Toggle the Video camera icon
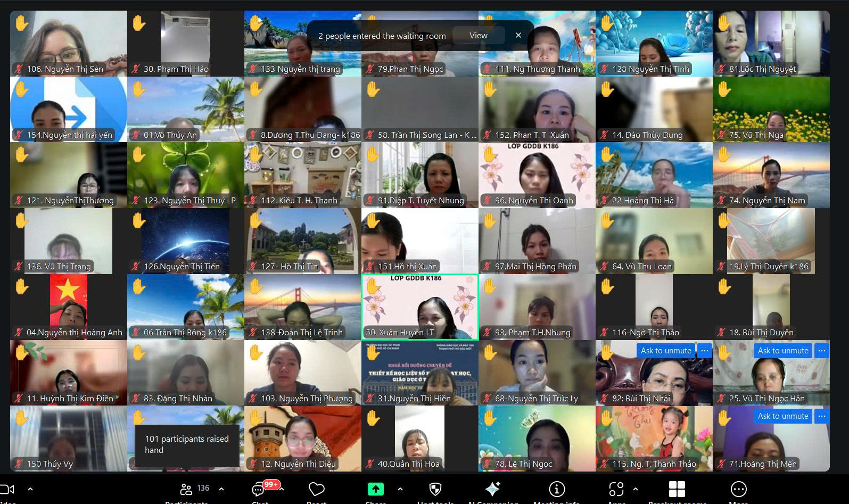This screenshot has width=849, height=504. (7, 489)
